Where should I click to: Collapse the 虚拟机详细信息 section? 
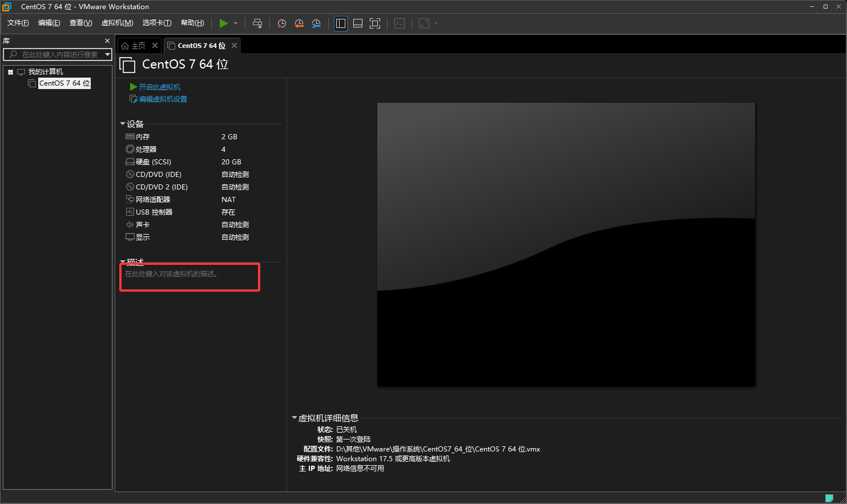[x=295, y=418]
